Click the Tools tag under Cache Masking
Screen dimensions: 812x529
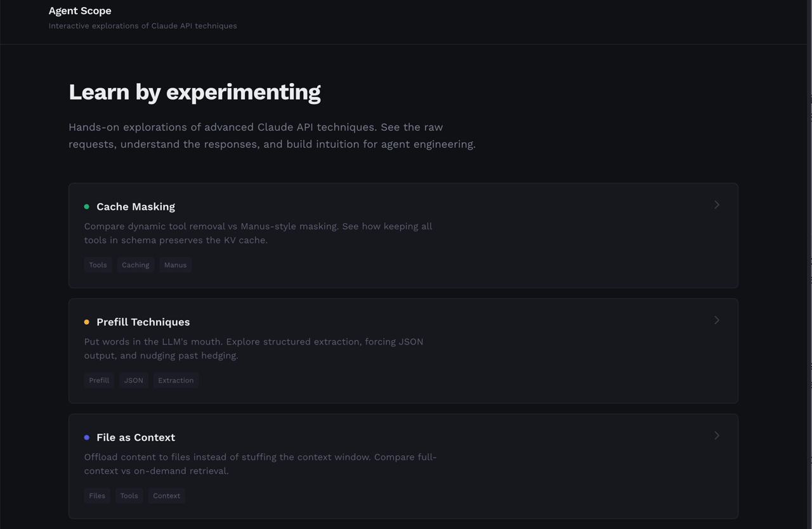point(98,265)
